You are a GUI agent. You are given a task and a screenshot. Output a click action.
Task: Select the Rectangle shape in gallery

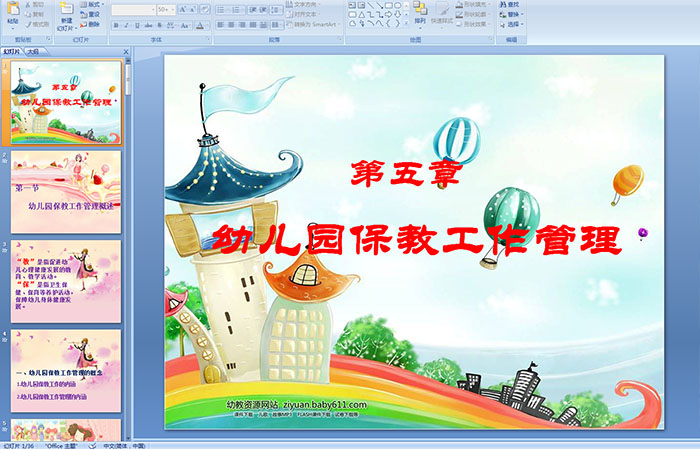[389, 5]
